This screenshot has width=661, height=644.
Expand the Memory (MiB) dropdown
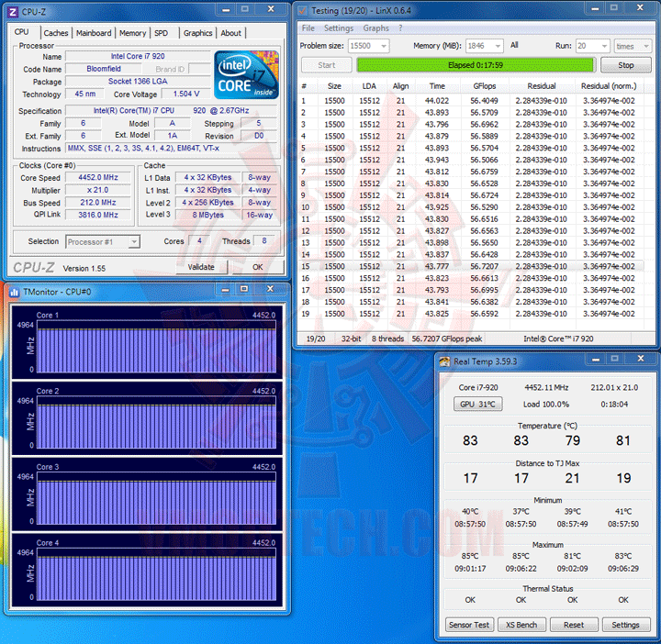498,46
